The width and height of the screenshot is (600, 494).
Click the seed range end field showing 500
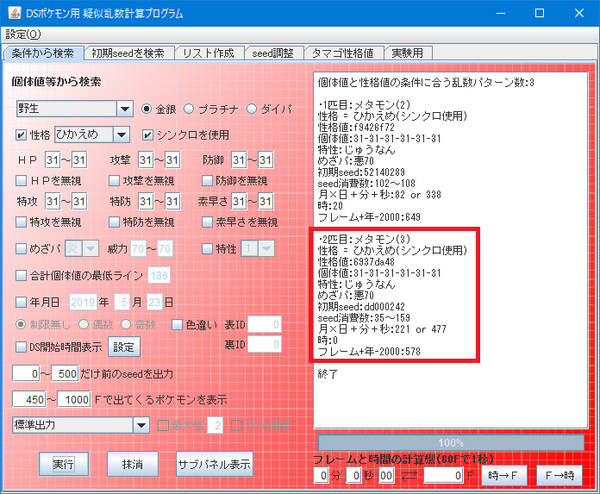[65, 373]
